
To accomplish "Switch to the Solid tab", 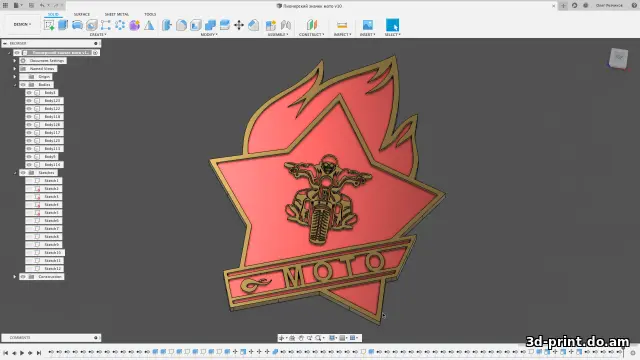I will pos(53,14).
